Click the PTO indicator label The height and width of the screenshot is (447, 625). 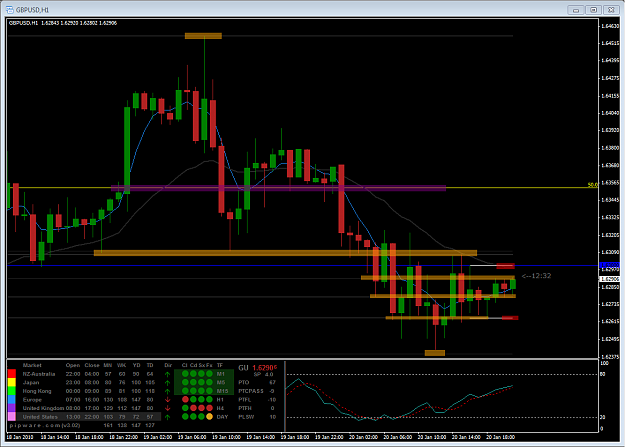click(x=244, y=382)
